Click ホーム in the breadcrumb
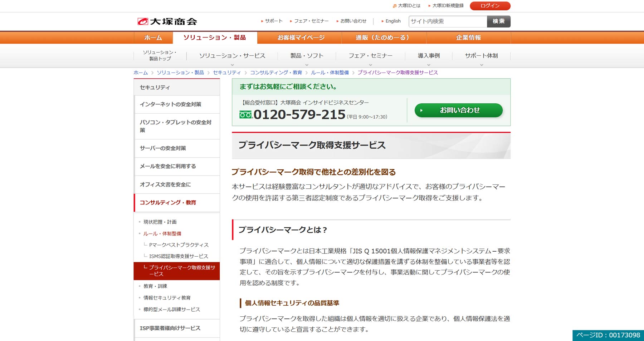The width and height of the screenshot is (644, 341). pyautogui.click(x=141, y=73)
